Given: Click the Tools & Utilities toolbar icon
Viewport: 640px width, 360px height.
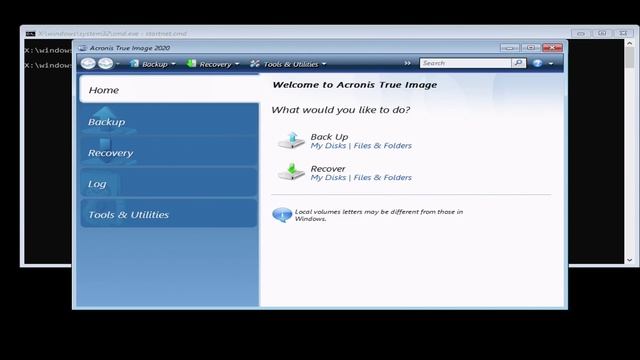Looking at the screenshot, I should click(255, 64).
